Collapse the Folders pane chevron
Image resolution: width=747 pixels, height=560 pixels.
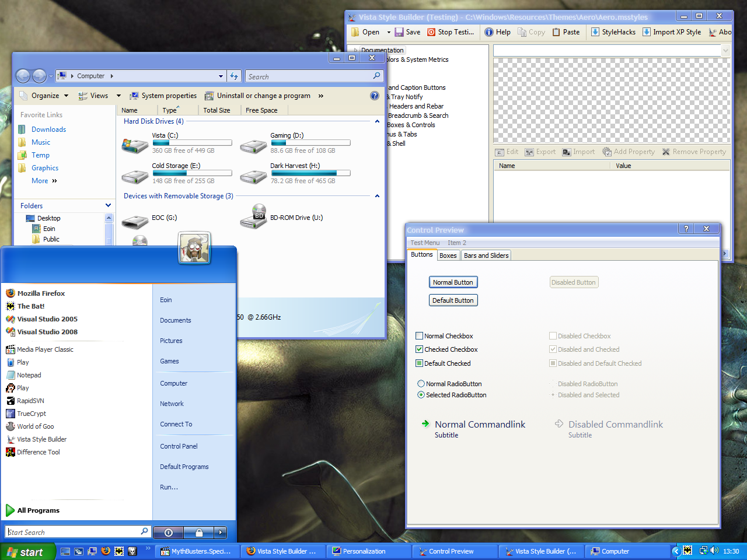pyautogui.click(x=108, y=205)
